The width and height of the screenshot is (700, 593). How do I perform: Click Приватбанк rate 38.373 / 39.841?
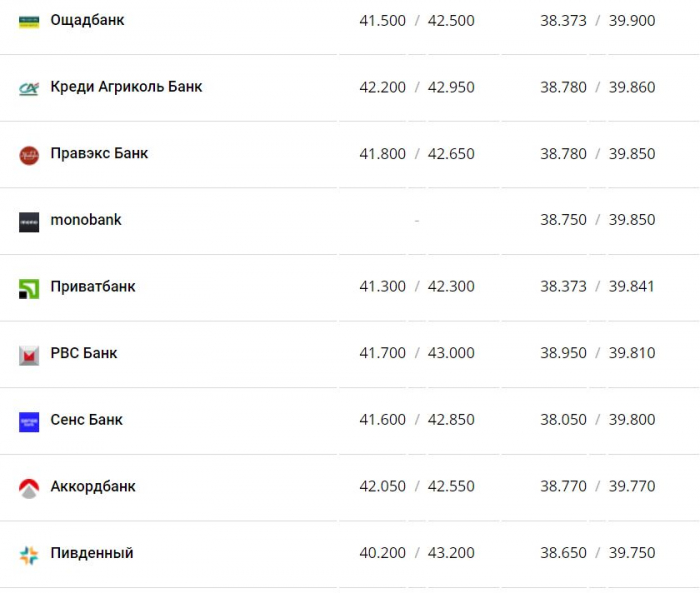tap(597, 286)
